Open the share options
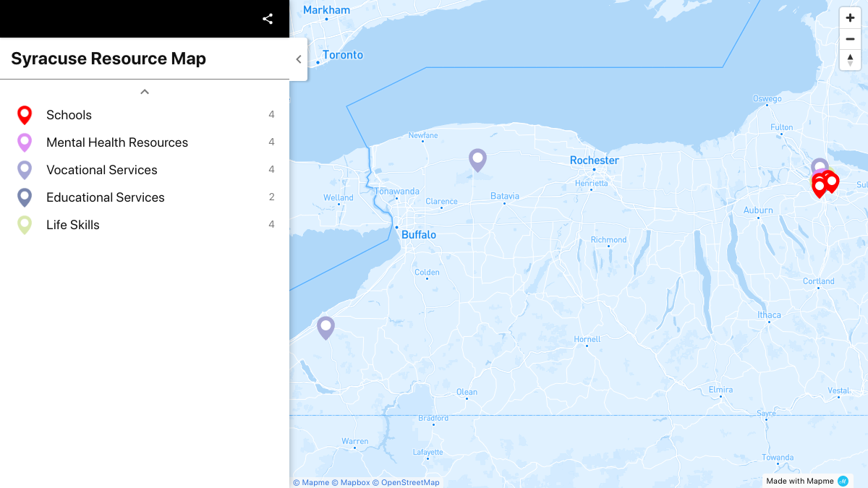868x488 pixels. (x=268, y=19)
